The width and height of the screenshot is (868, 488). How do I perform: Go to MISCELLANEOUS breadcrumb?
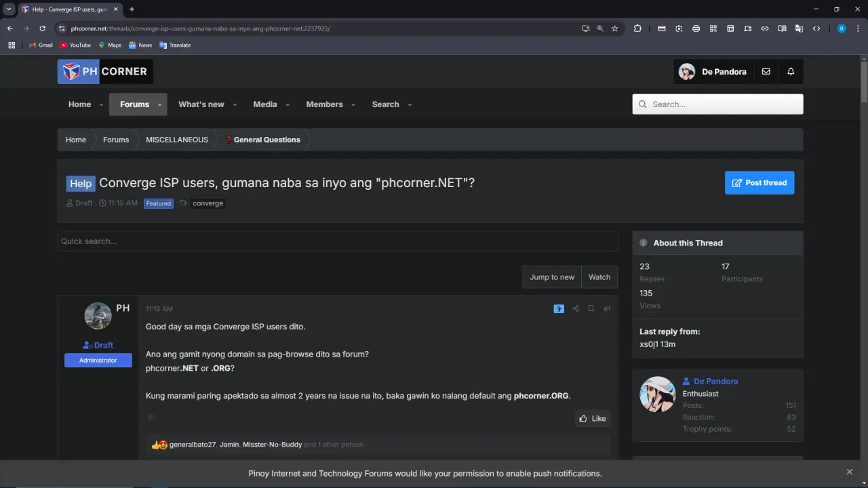pyautogui.click(x=177, y=140)
